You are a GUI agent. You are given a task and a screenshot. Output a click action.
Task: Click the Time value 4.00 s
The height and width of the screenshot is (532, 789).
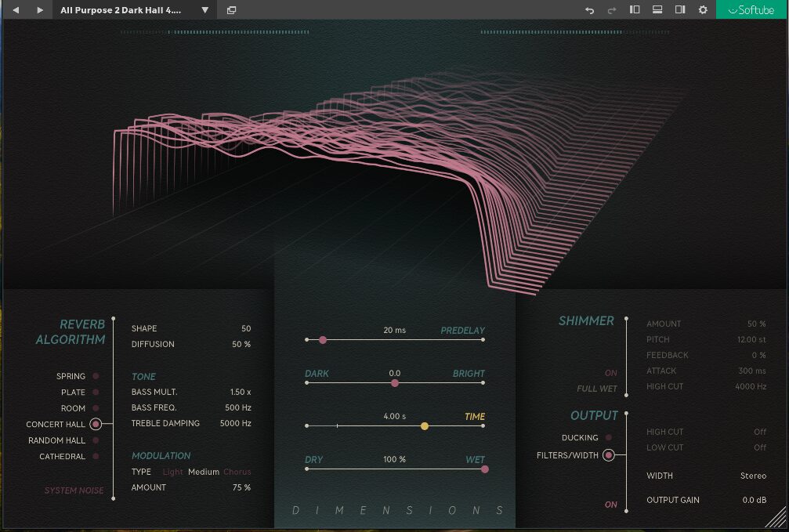click(395, 416)
